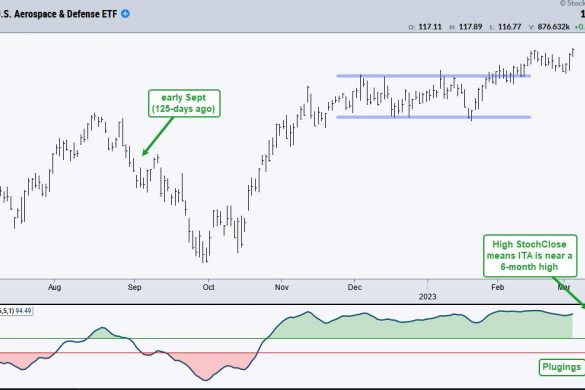Click the Dec label on the date axis
Viewport: 585px width, 390px height.
(x=354, y=287)
